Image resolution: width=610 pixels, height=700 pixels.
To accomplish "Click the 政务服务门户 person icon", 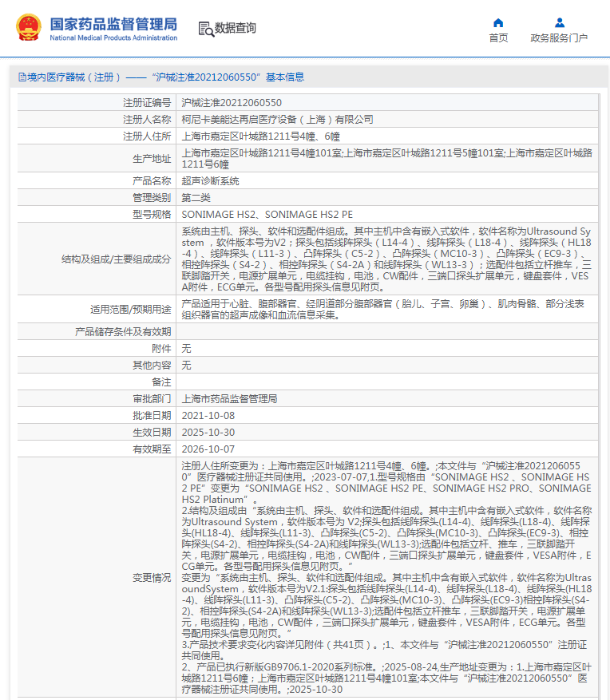I will click(559, 22).
